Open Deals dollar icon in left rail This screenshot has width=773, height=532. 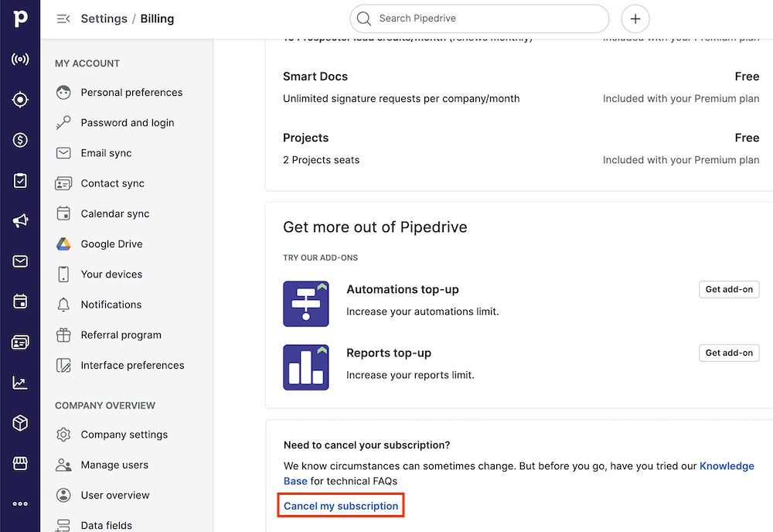20,140
